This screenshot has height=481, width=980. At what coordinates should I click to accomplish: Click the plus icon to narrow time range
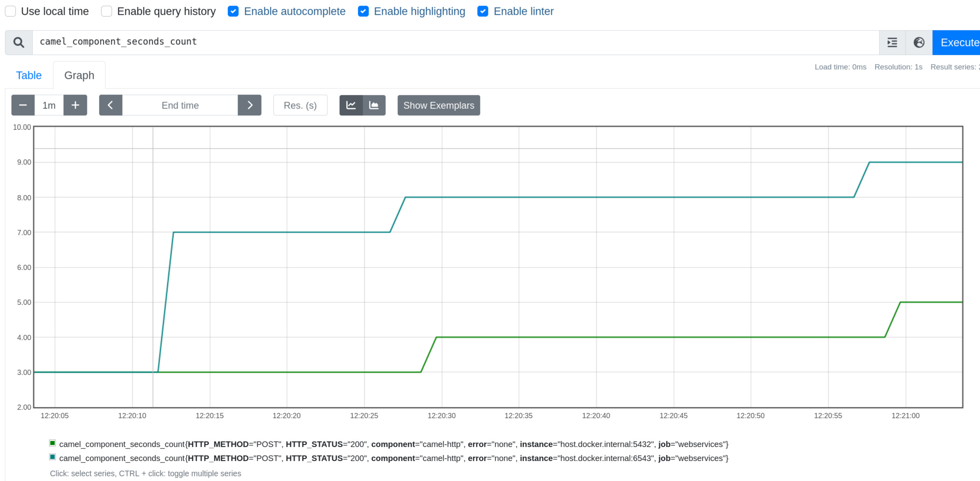pos(75,105)
